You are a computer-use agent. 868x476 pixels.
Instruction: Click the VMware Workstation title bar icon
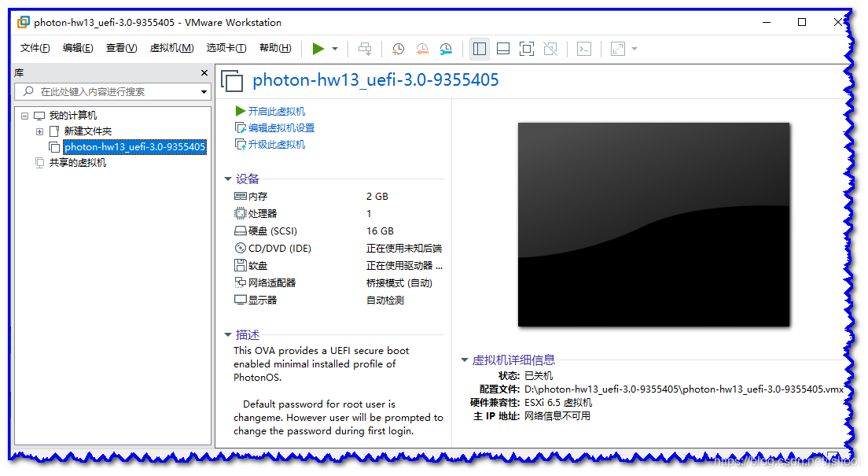click(x=24, y=22)
